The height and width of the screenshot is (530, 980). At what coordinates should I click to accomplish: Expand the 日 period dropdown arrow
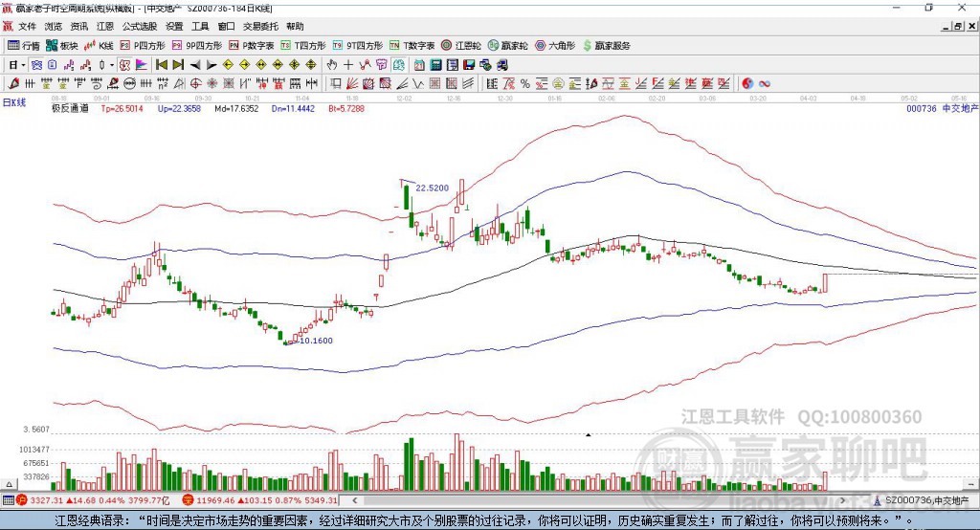[x=23, y=65]
